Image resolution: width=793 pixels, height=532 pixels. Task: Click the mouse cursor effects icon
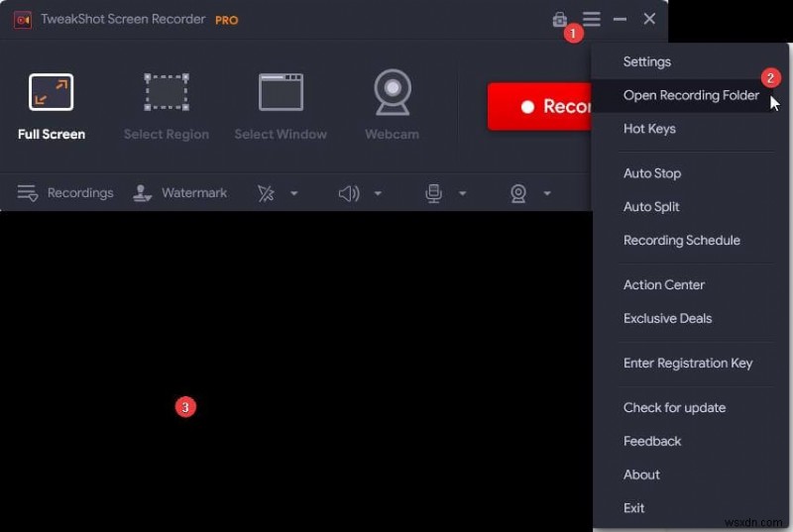point(266,193)
